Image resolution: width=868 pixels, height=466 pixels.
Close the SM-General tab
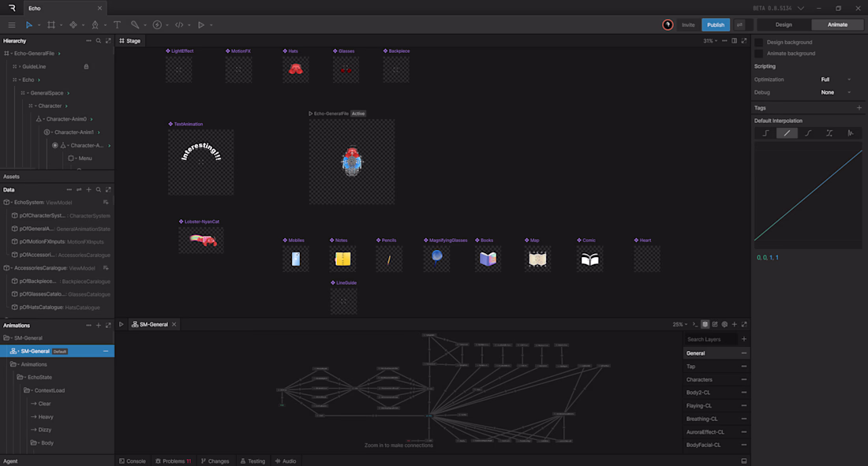pos(174,324)
